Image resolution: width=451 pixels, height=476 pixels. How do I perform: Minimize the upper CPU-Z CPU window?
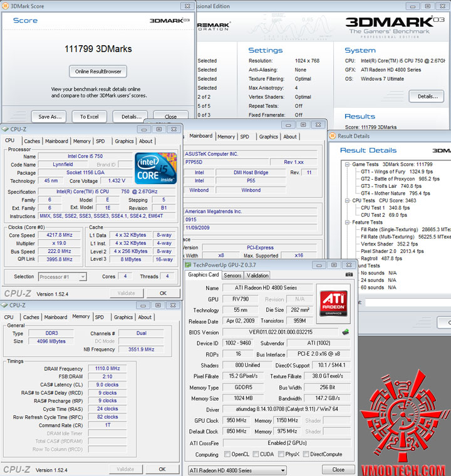click(x=144, y=129)
